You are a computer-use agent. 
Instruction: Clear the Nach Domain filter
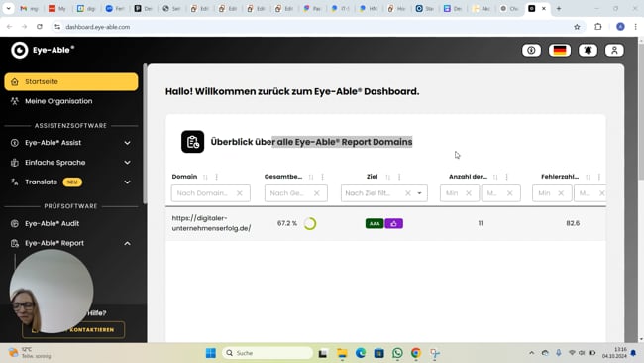pyautogui.click(x=240, y=193)
